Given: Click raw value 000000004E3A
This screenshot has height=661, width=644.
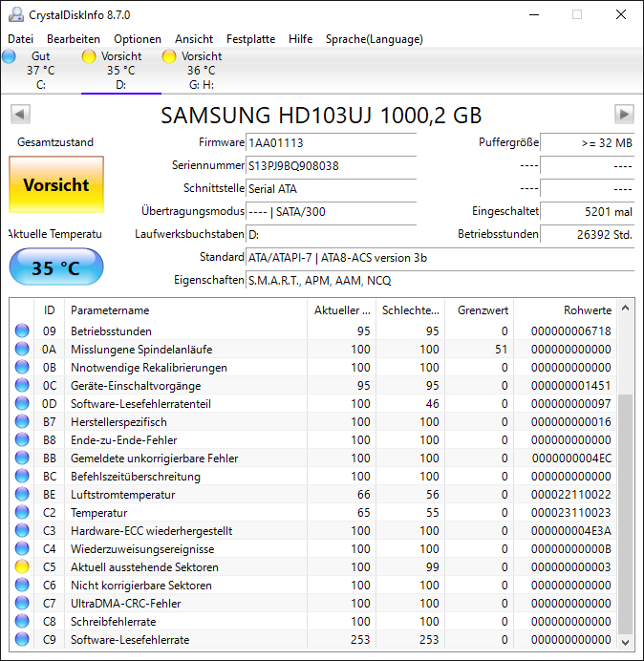Looking at the screenshot, I should [x=571, y=531].
